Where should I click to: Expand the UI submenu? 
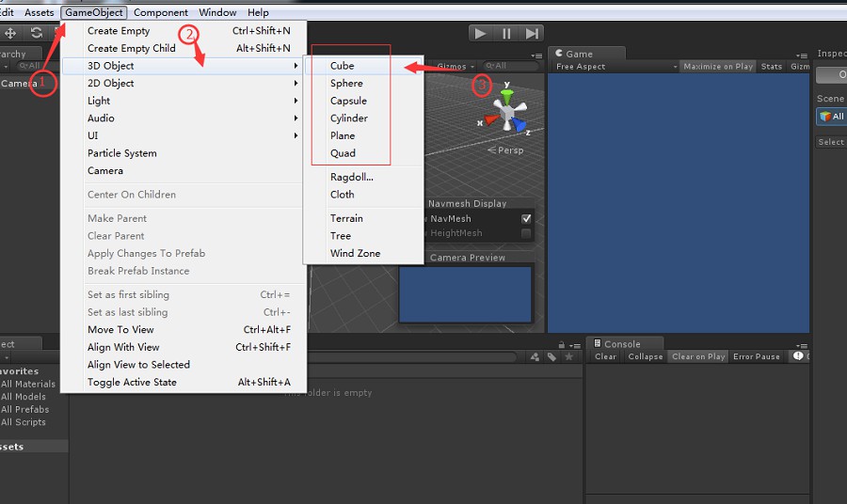click(x=182, y=135)
